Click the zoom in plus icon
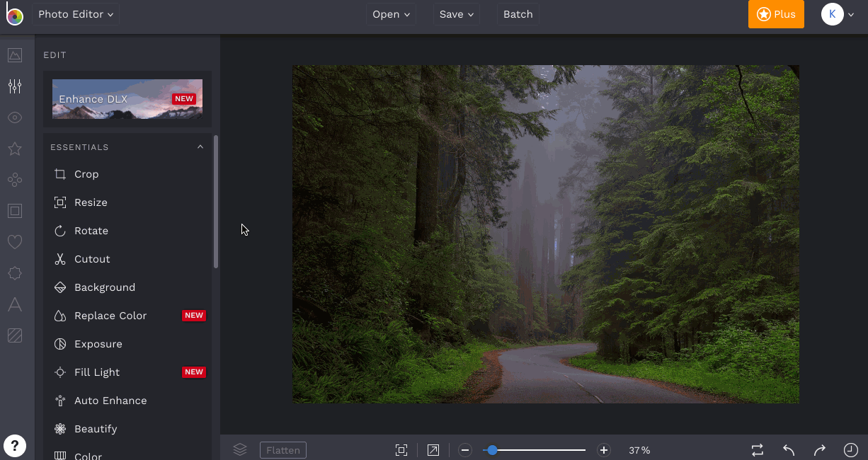The height and width of the screenshot is (460, 868). point(604,450)
